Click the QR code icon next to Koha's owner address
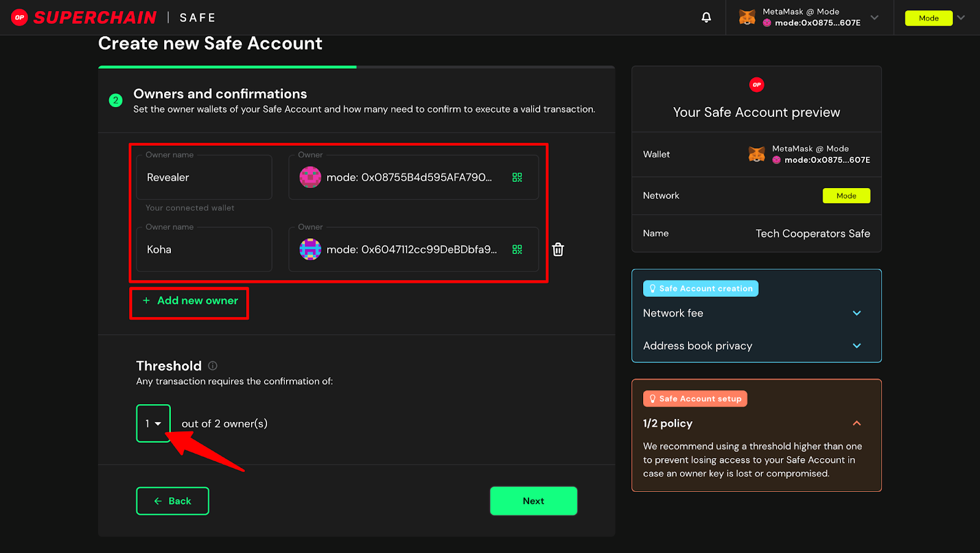 pyautogui.click(x=517, y=249)
